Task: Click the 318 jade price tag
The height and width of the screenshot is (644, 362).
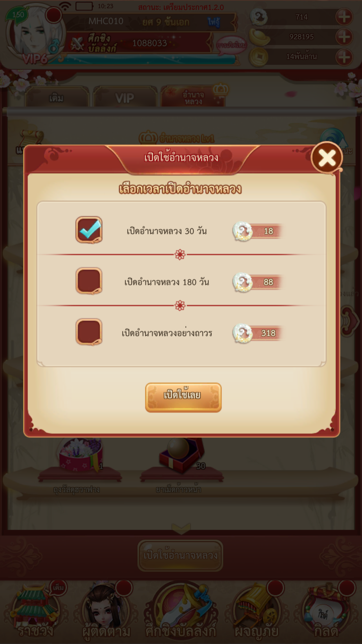Action: [258, 333]
